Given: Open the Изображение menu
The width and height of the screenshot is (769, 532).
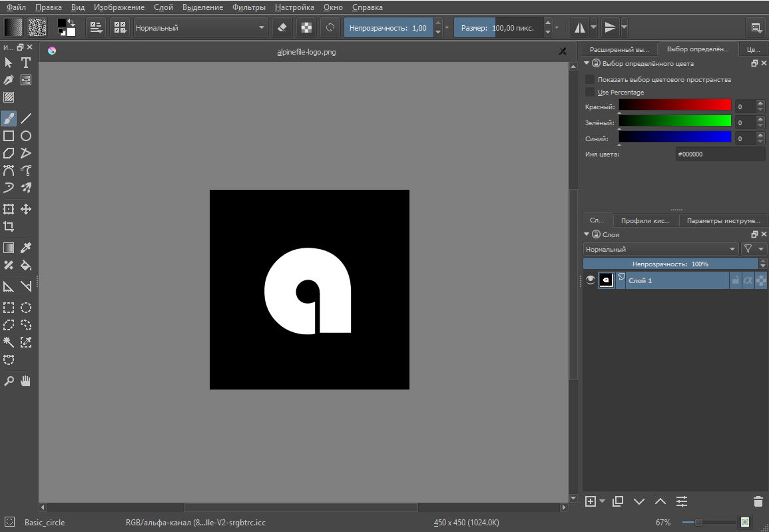Looking at the screenshot, I should [x=119, y=7].
